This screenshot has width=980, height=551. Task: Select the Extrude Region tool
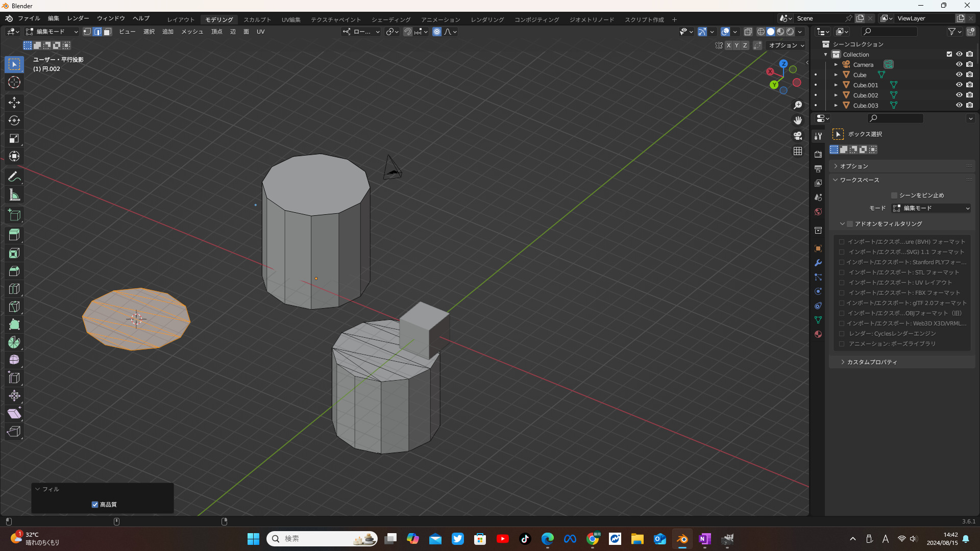coord(14,235)
